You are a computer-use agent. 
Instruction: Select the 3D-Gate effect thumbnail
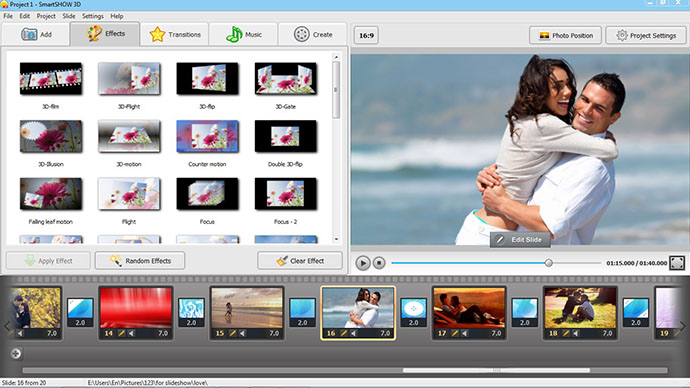[286, 79]
